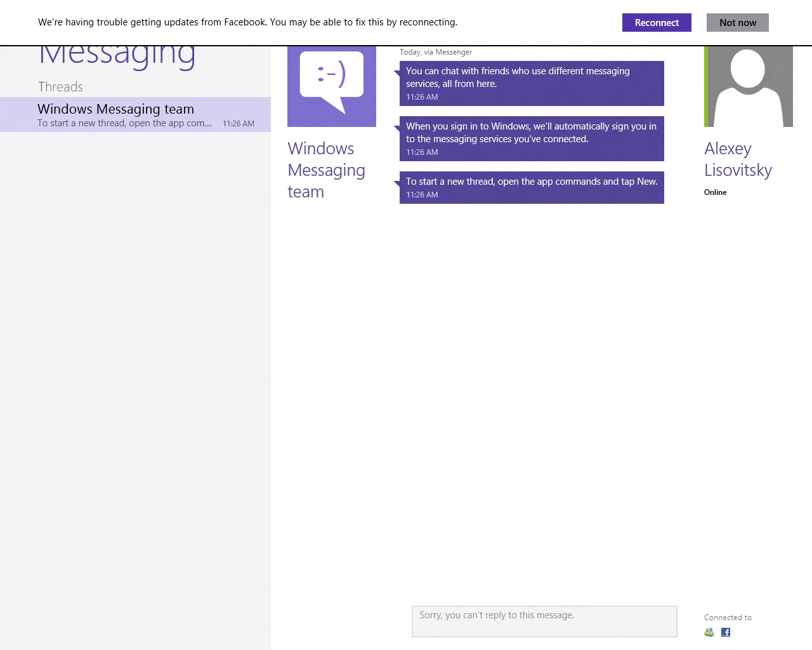Click the 'To start a new thread' message bubble
This screenshot has height=650, width=812.
pyautogui.click(x=532, y=187)
